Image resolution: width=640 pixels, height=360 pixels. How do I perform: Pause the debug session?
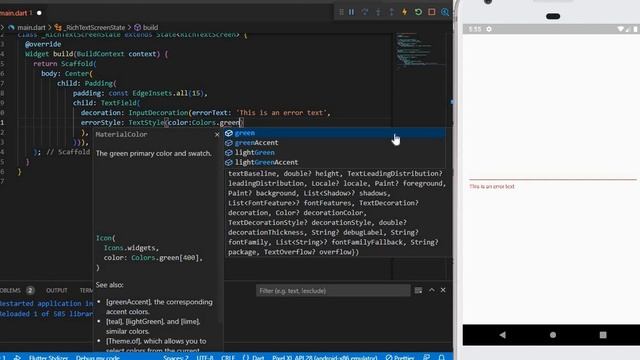351,12
